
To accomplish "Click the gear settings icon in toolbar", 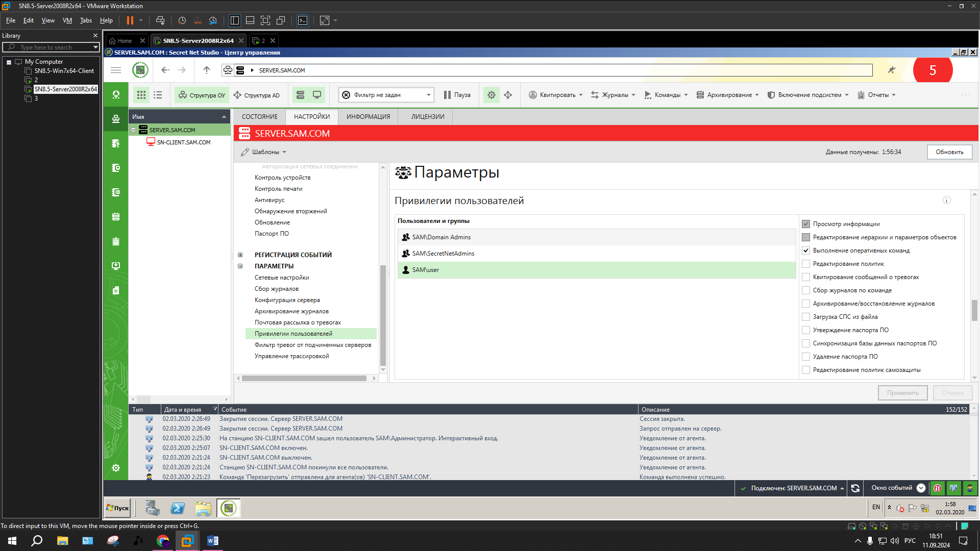I will tap(492, 95).
